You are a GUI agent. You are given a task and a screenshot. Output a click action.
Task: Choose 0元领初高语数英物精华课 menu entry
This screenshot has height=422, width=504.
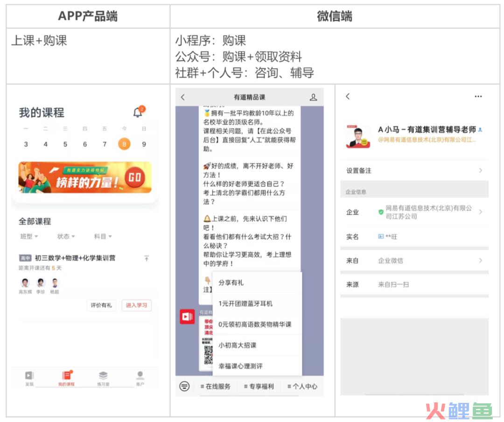click(x=257, y=324)
